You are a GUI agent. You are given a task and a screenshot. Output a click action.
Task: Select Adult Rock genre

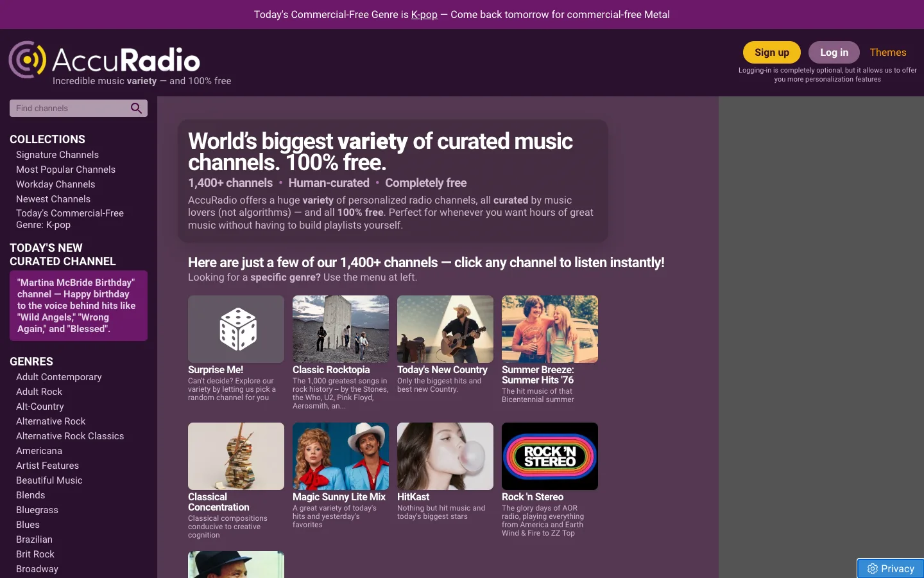[39, 392]
